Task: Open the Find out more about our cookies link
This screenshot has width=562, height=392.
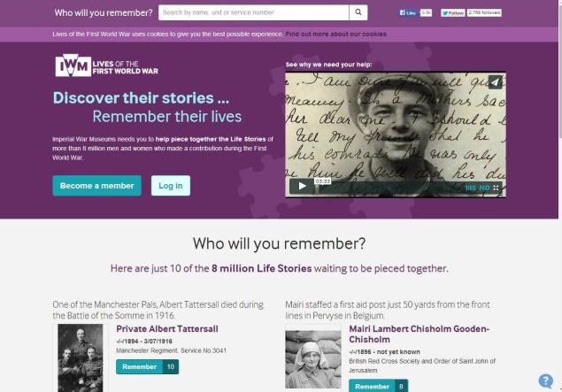Action: [x=335, y=34]
